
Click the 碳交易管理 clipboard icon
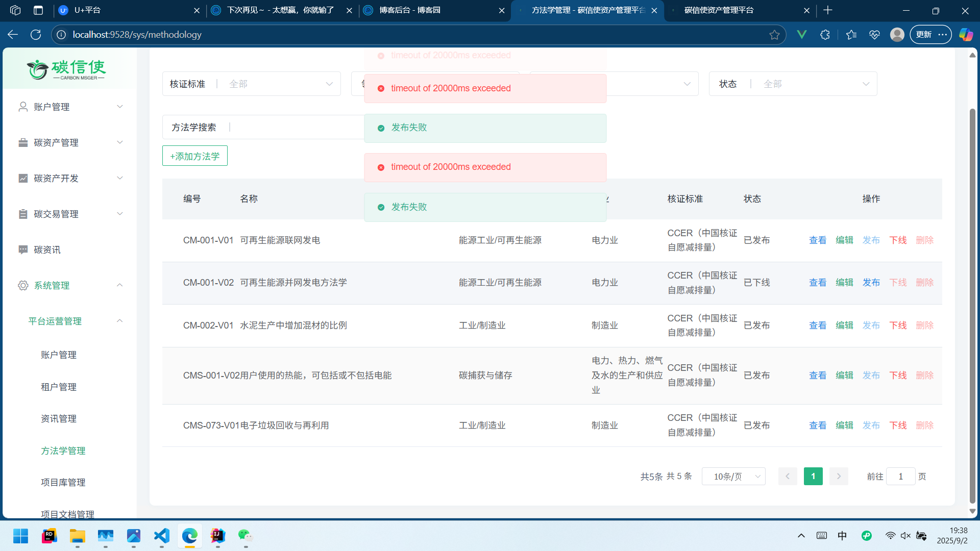23,214
